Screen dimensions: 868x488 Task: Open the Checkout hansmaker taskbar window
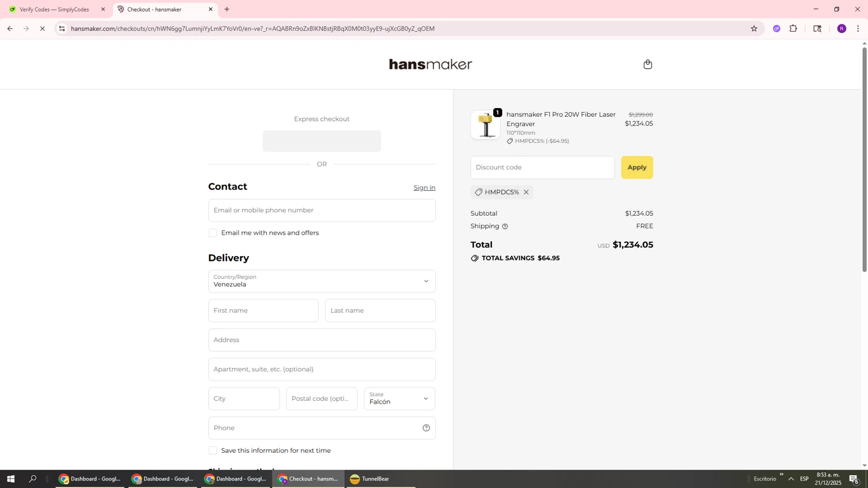pos(308,479)
